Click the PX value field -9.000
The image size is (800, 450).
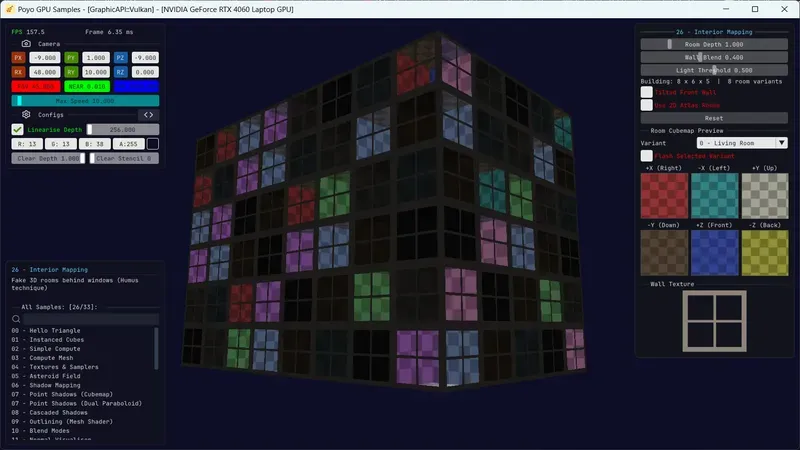tap(45, 58)
